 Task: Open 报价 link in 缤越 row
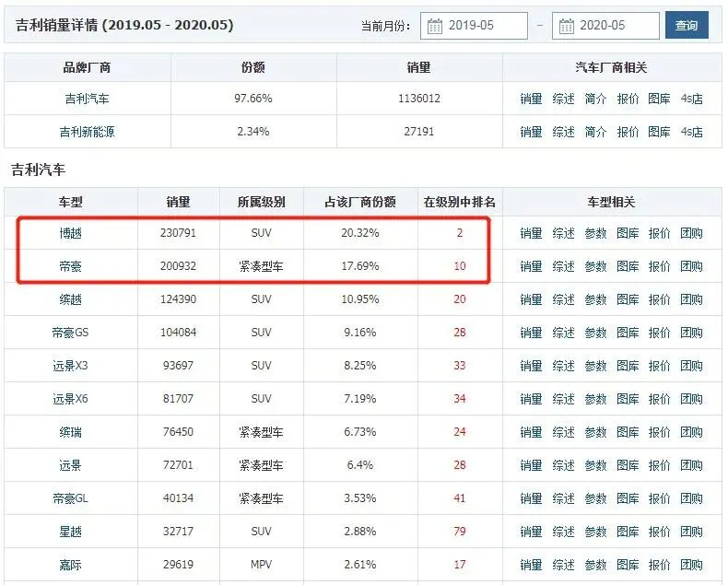pos(659,299)
